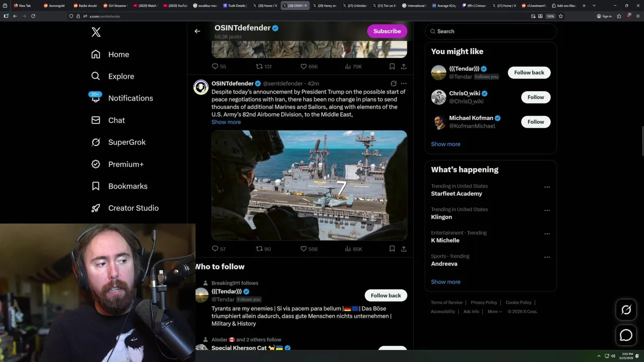Repost the post with 90 reposts
Viewport: 644px width, 362px height.
(264, 249)
